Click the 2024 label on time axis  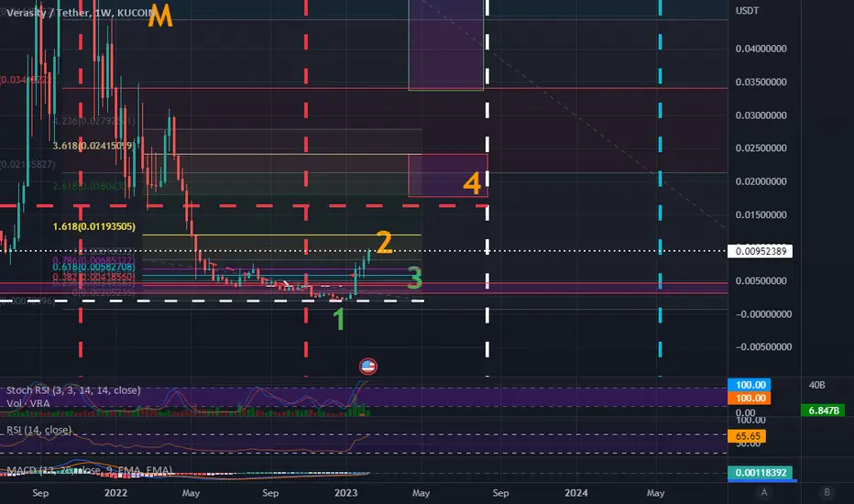click(x=576, y=493)
